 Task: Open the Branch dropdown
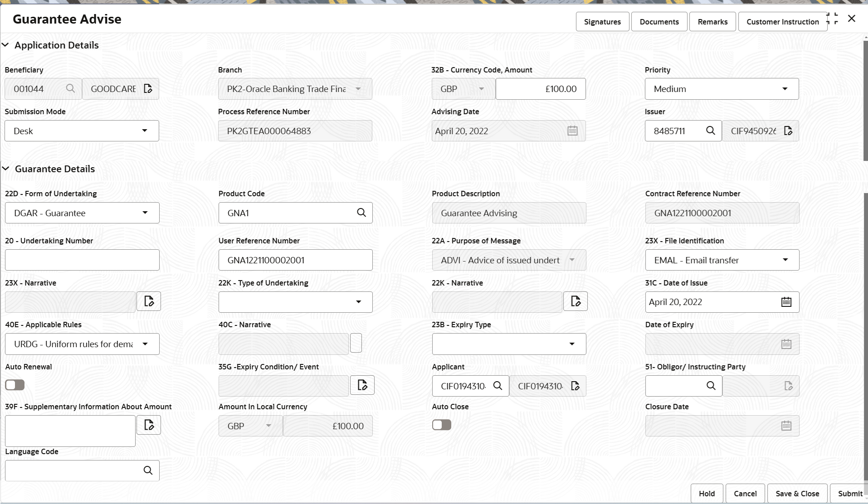tap(295, 89)
